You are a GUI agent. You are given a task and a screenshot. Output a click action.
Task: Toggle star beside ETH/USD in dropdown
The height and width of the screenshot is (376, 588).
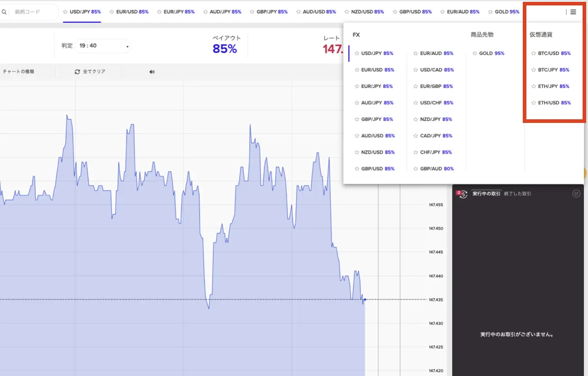[534, 103]
